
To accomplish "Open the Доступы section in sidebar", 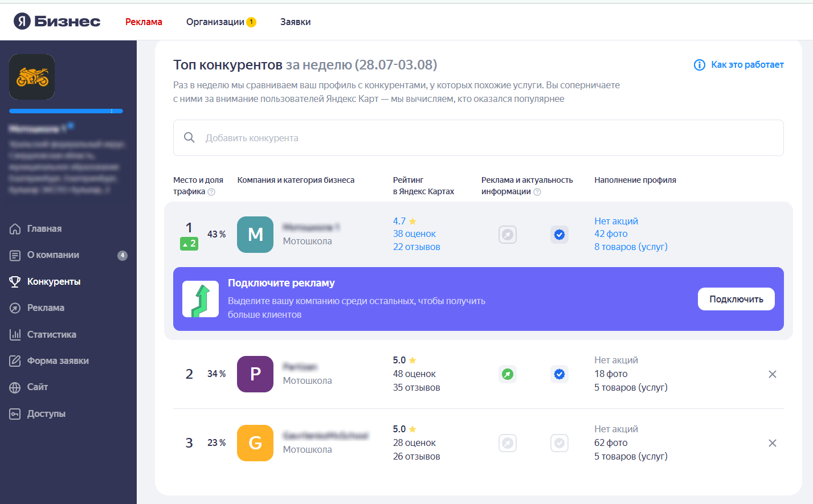I will click(x=46, y=413).
